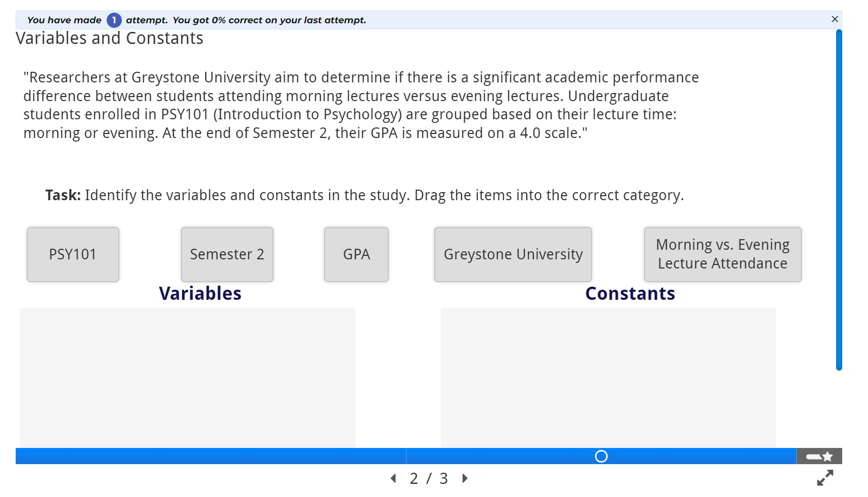Close the attempt notification banner
Viewport: 868px width, 497px height.
[835, 19]
